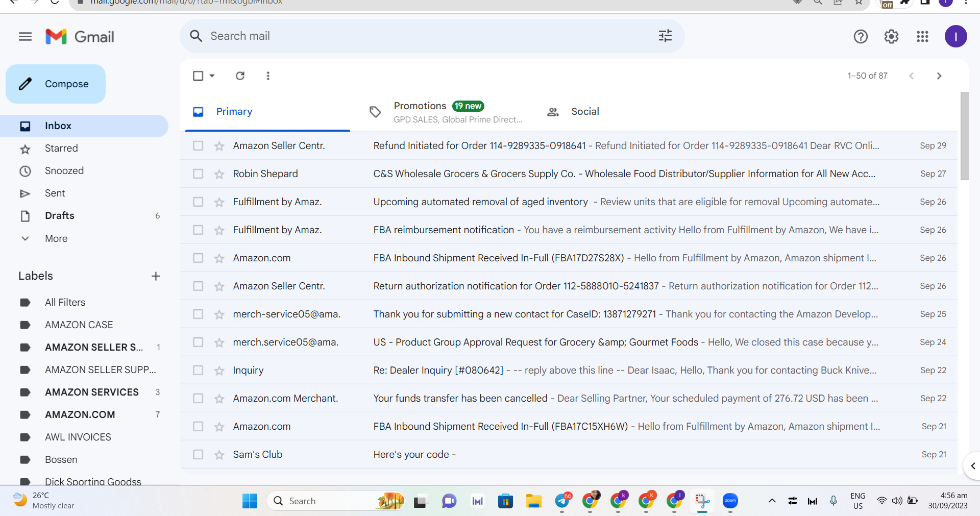Click the Gmail logo
The image size is (980, 516).
pyautogui.click(x=80, y=37)
